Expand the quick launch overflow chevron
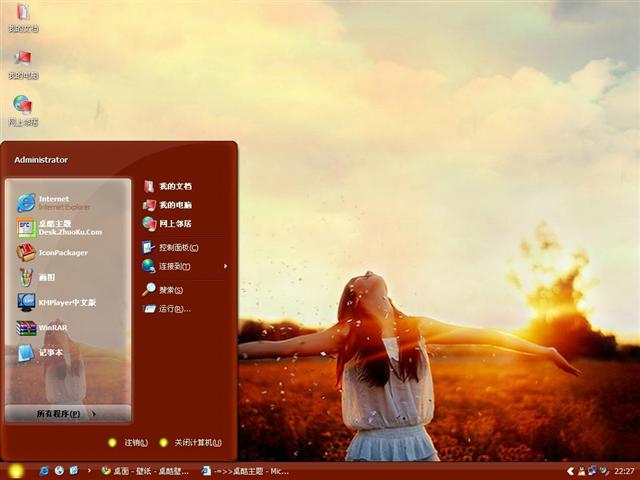The height and width of the screenshot is (480, 640). (89, 471)
